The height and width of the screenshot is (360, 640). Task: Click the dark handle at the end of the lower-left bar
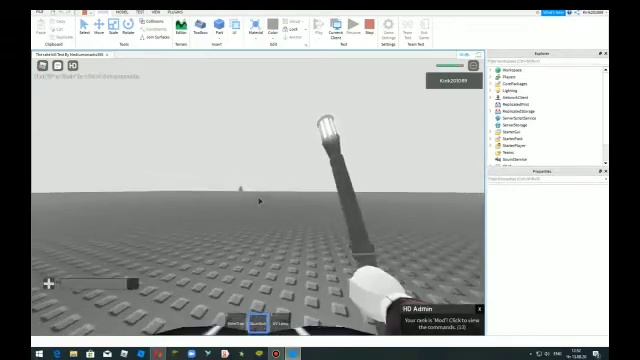coord(132,283)
